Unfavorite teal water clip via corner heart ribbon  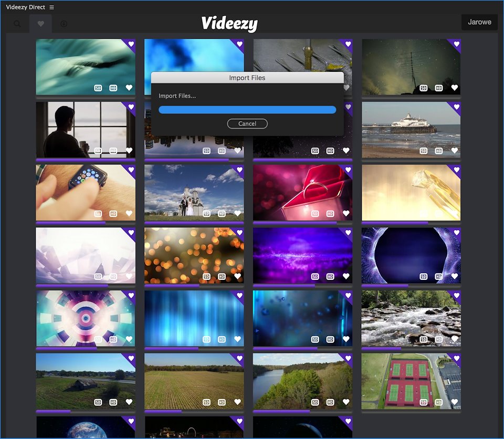131,44
